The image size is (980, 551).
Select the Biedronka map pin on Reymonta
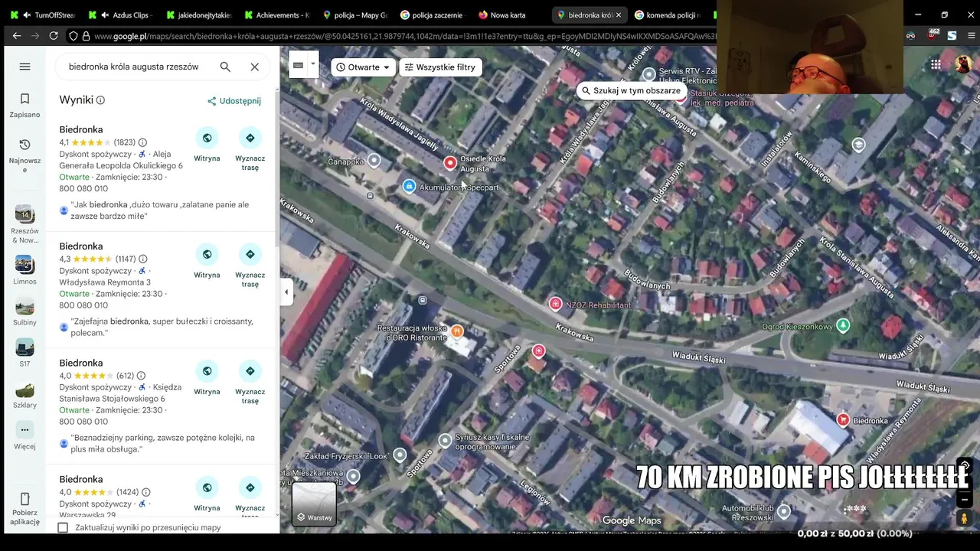coord(843,419)
